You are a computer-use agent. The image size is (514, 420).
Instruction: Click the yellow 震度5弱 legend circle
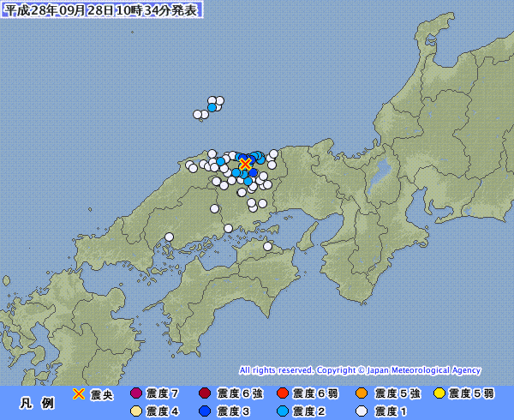(439, 393)
